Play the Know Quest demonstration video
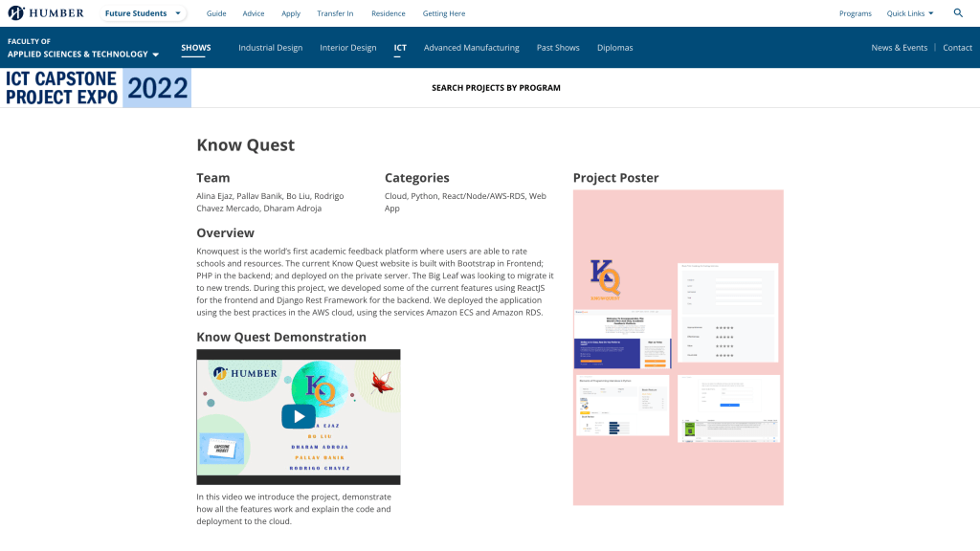The width and height of the screenshot is (980, 551). pos(299,416)
